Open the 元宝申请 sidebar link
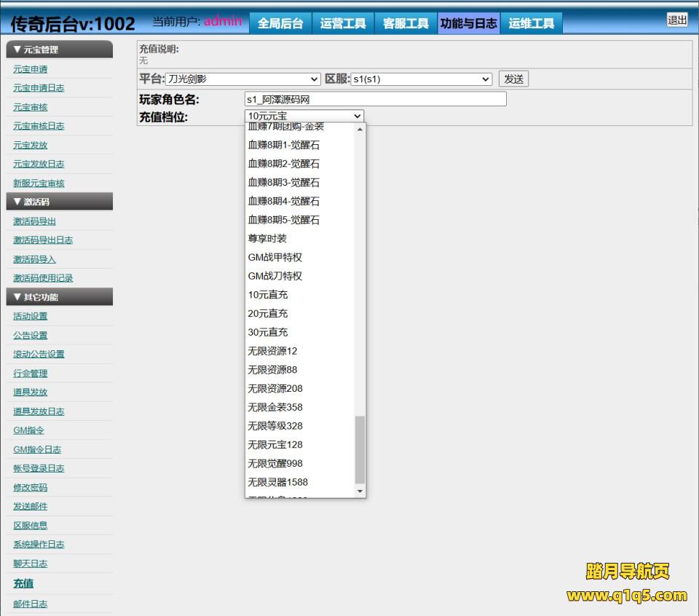Screen dimensions: 699x616 (x=31, y=69)
